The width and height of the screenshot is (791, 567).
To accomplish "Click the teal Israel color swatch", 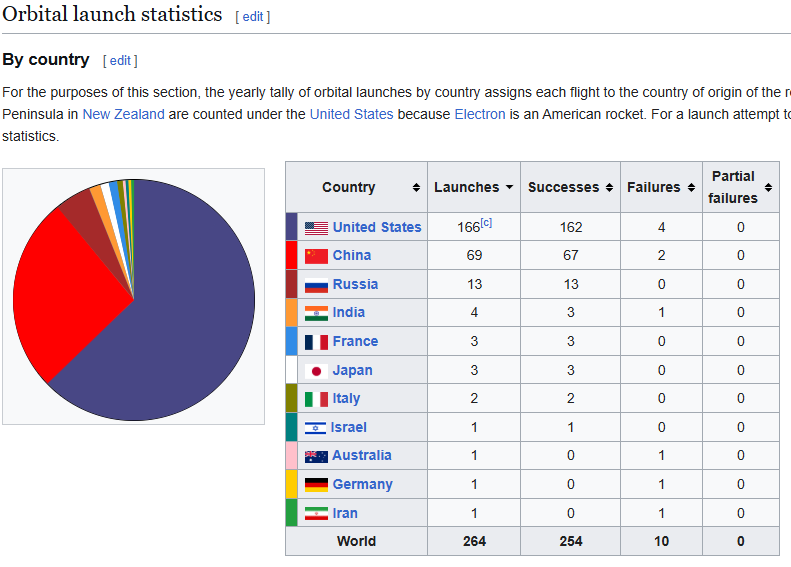I will pos(292,427).
